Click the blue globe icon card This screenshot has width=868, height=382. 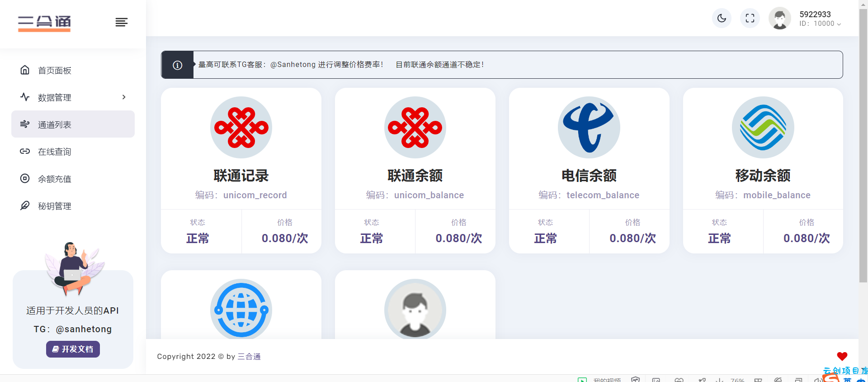[x=241, y=309]
